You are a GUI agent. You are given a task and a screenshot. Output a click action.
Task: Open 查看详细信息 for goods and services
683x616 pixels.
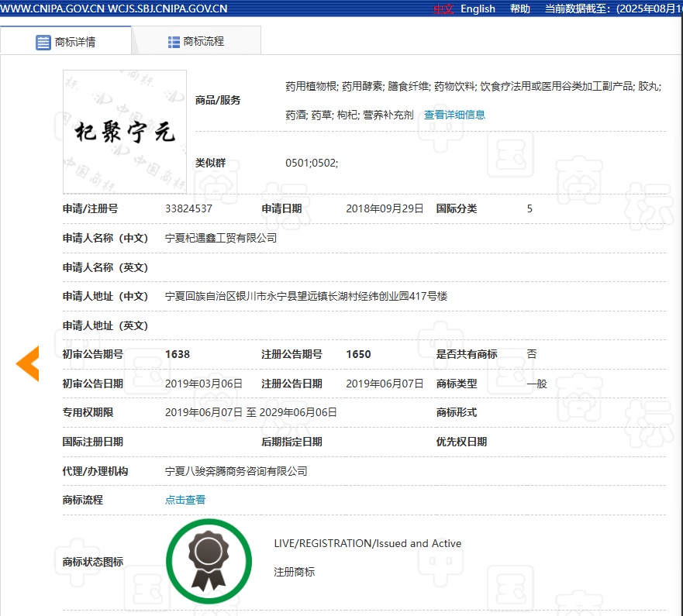pyautogui.click(x=454, y=115)
